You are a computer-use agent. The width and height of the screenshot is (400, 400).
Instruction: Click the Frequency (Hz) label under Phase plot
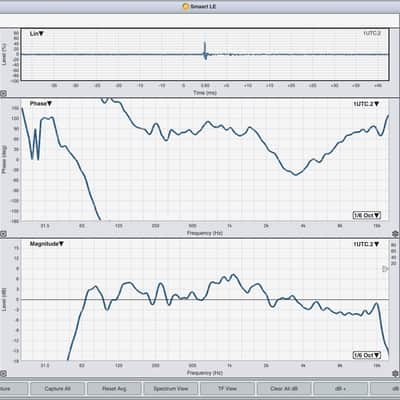(x=204, y=233)
